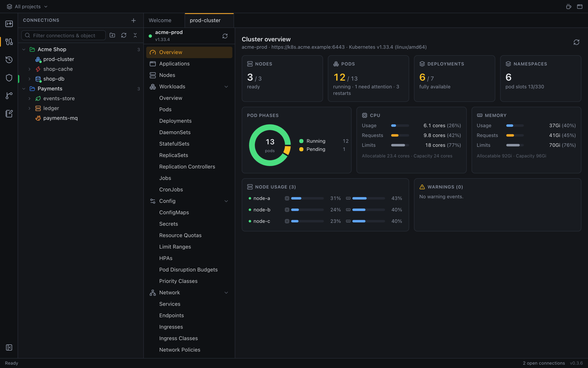
Task: Open Deployments under Workloads
Action: [189, 121]
